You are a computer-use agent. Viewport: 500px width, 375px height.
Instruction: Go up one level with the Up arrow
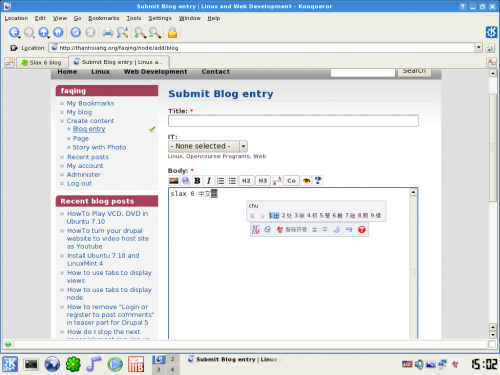(x=43, y=32)
